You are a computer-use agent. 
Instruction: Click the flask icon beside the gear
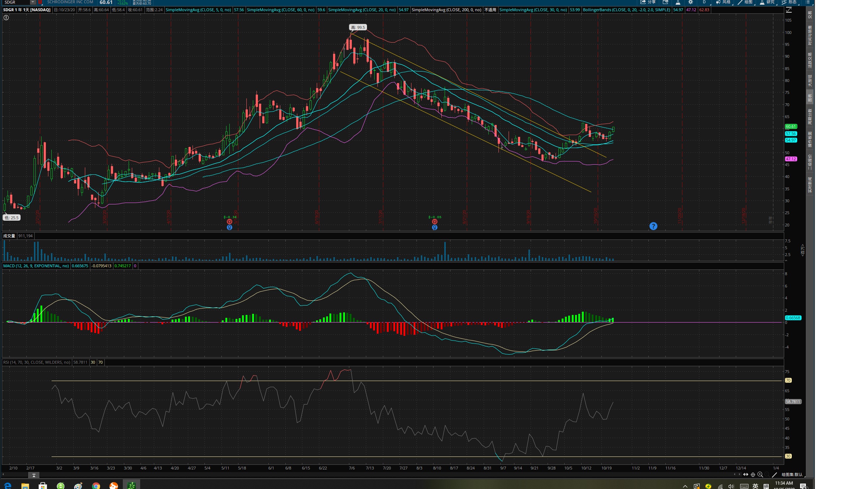click(678, 2)
